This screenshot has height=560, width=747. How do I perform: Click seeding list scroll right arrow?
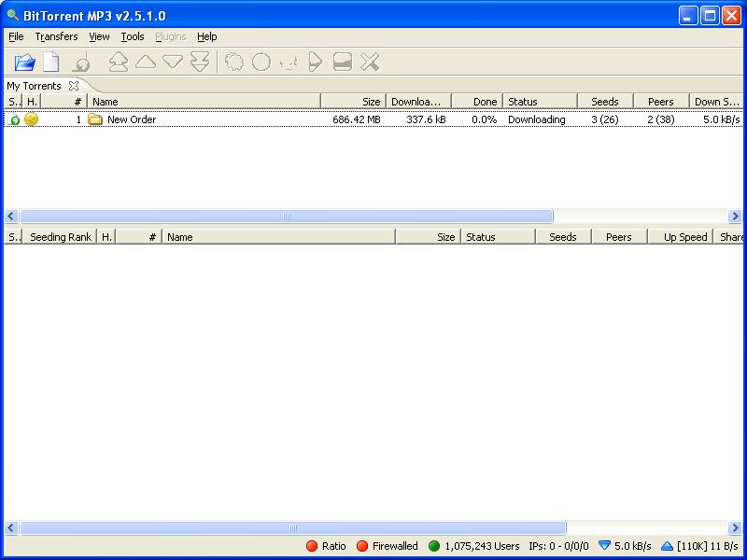click(x=735, y=527)
